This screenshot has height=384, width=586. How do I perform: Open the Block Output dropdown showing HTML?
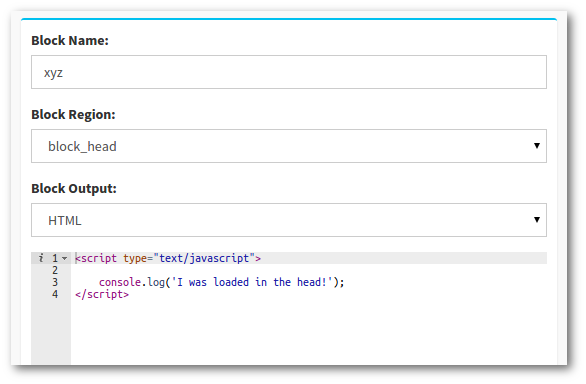[x=289, y=220]
